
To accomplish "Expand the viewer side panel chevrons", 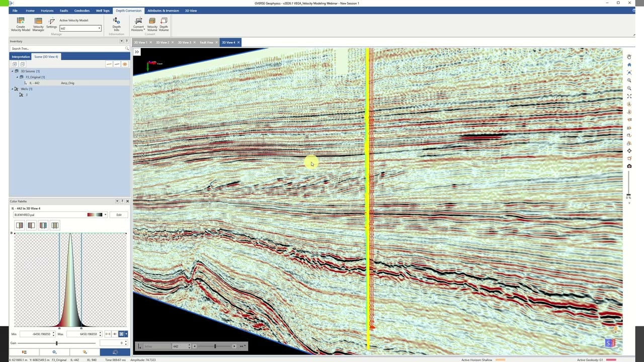I will coord(137,52).
